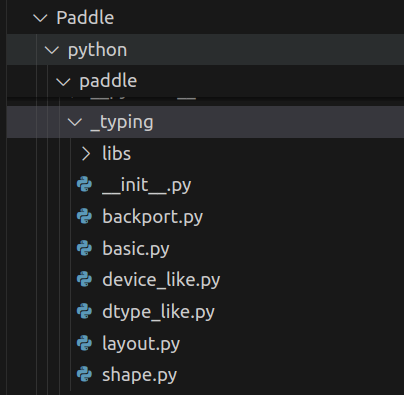Collapse the Paddle root folder chevron

pos(40,18)
